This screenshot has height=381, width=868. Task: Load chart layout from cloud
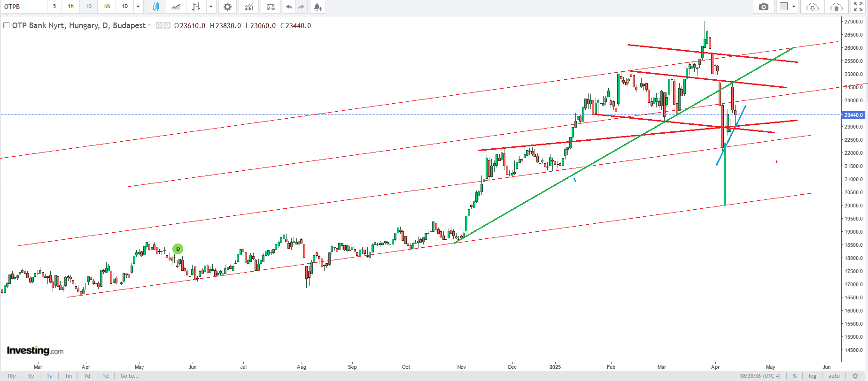coord(812,7)
